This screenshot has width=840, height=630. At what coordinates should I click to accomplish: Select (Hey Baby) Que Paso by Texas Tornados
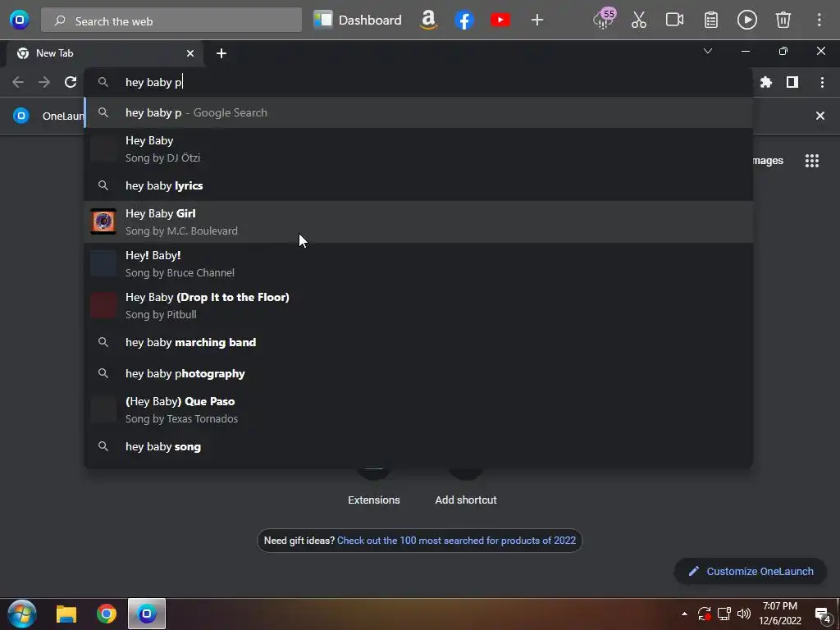tap(418, 410)
